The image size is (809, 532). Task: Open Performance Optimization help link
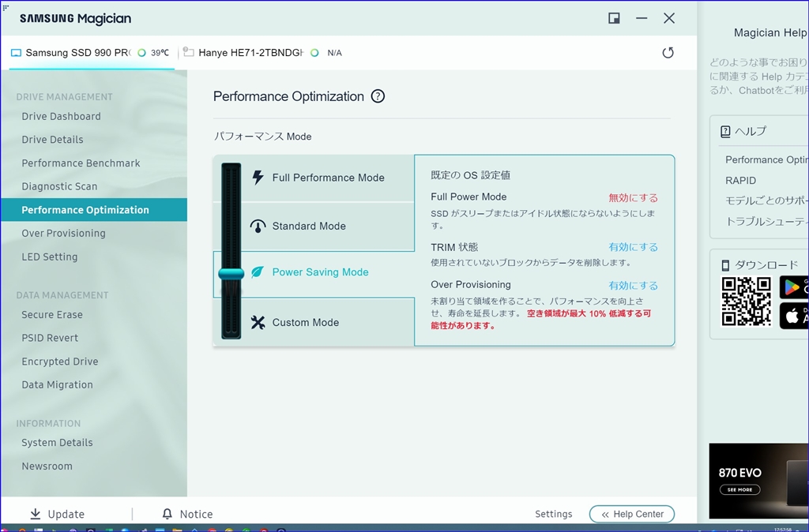(x=766, y=159)
